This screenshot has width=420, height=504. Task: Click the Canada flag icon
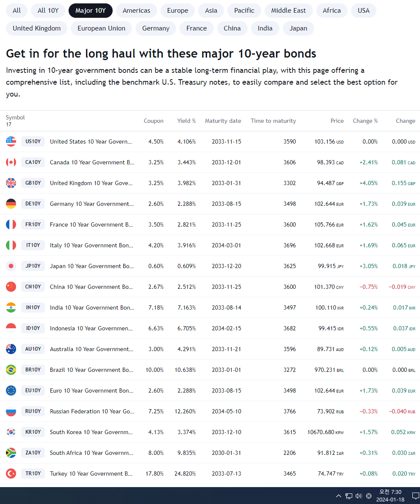[x=11, y=162]
